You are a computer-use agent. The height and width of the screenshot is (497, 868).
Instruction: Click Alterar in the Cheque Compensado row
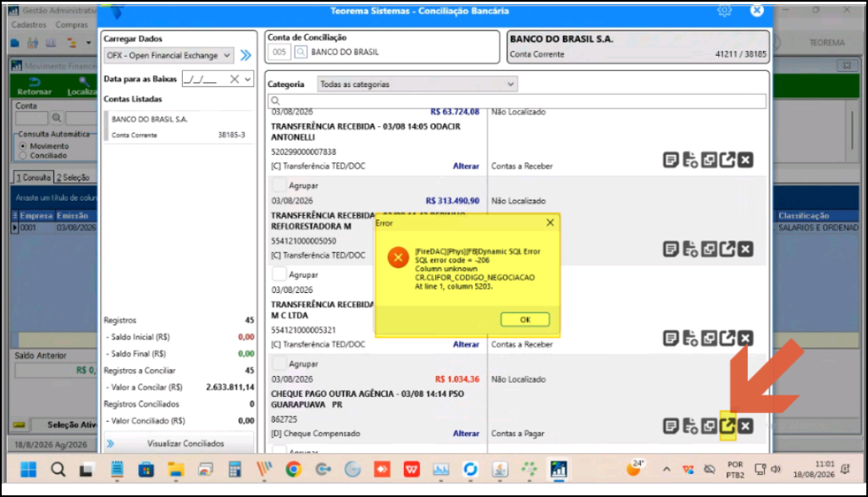[x=466, y=433]
